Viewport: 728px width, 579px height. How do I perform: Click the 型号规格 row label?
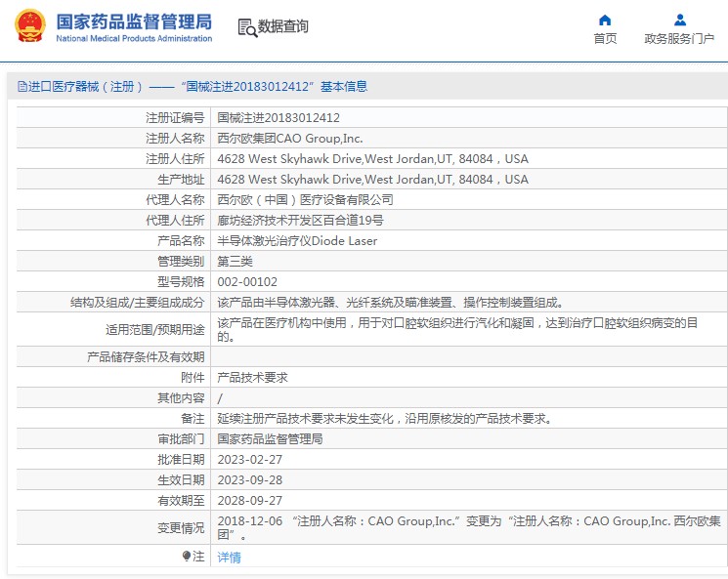pos(181,281)
